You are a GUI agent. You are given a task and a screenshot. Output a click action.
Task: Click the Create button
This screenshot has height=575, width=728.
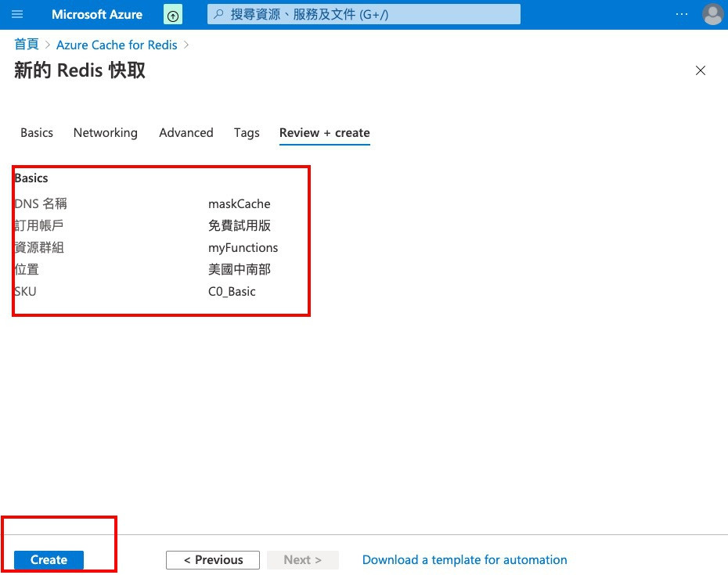49,559
